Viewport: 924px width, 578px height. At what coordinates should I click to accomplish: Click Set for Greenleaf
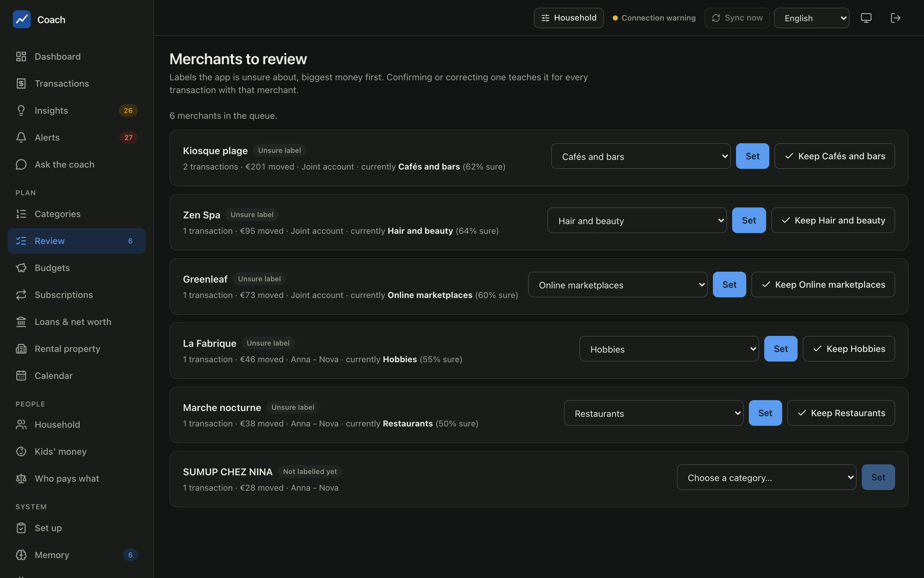coord(729,285)
